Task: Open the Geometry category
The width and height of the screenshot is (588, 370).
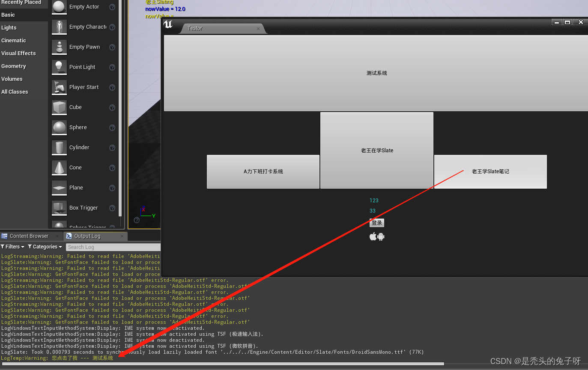Action: click(24, 66)
